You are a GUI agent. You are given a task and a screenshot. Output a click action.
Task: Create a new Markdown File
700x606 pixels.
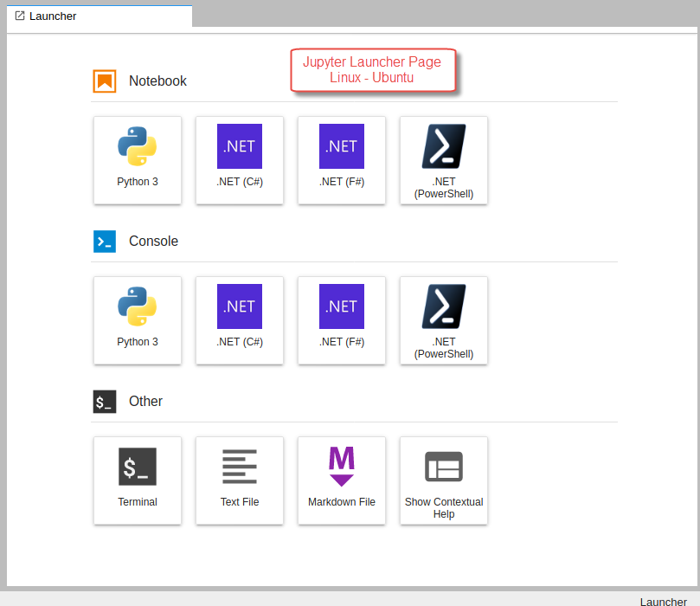pyautogui.click(x=342, y=480)
